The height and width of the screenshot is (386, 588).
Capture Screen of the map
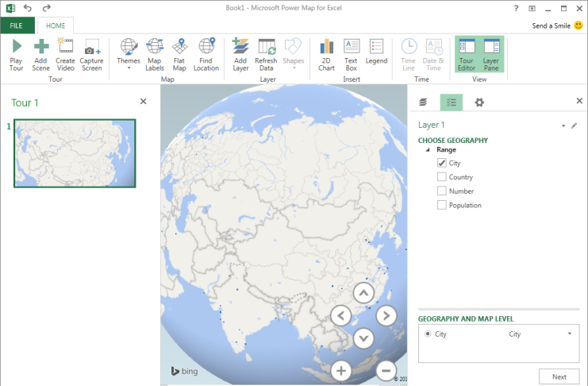(91, 55)
